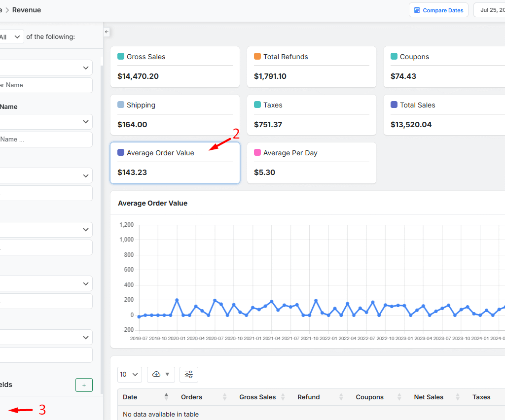This screenshot has width=505, height=420.
Task: Open the cloud download export menu
Action: (x=161, y=375)
